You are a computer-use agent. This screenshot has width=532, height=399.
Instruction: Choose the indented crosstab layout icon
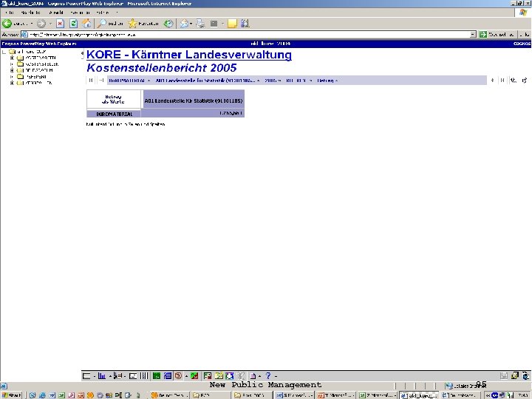(117, 376)
